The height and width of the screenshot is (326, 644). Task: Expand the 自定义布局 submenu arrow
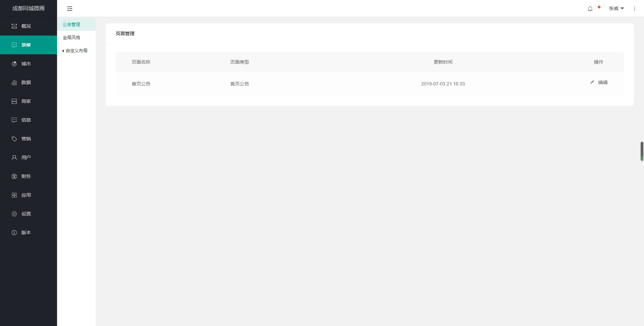click(x=63, y=51)
